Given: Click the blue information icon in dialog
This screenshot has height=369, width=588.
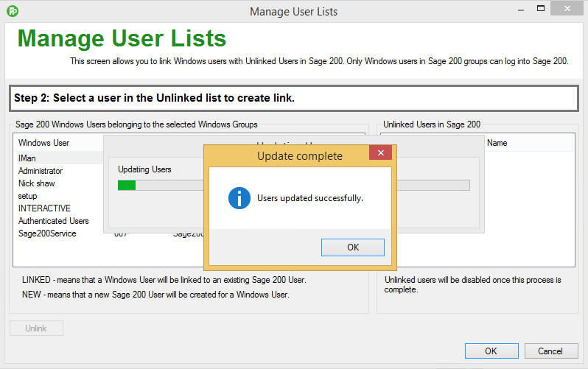Looking at the screenshot, I should (x=239, y=198).
